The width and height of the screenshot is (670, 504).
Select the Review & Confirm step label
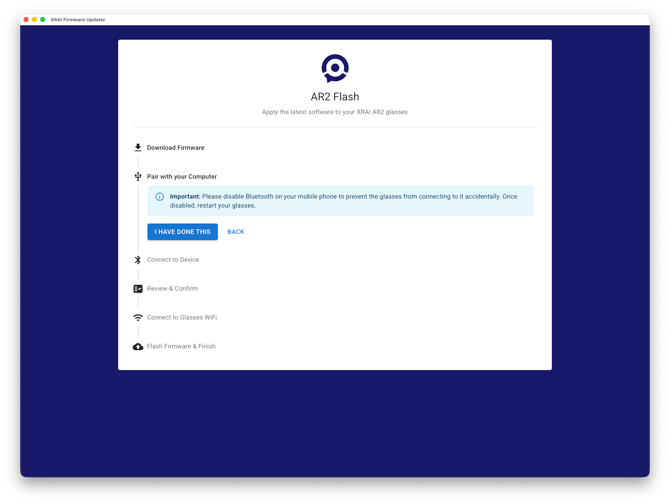pos(172,289)
